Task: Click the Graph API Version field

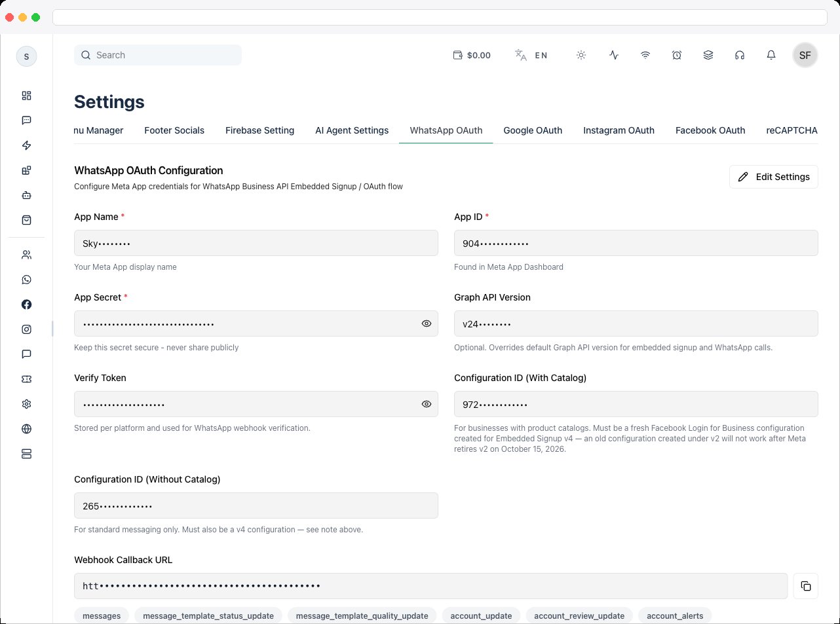Action: pos(636,323)
